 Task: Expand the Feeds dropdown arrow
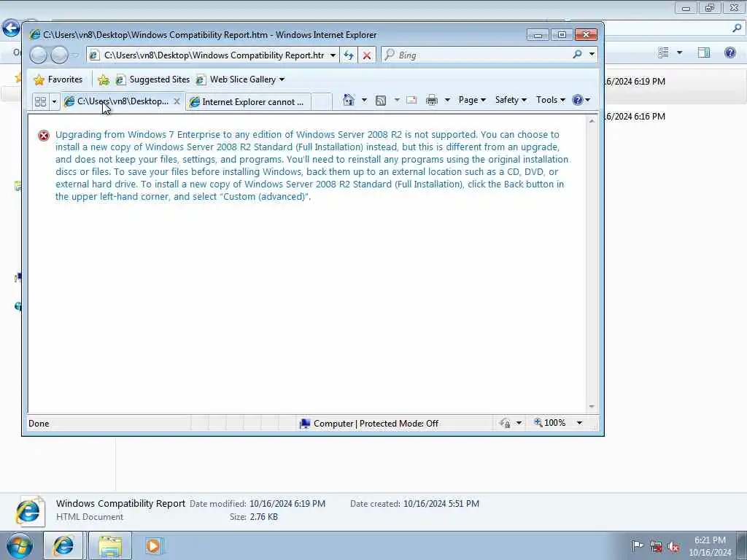point(396,100)
